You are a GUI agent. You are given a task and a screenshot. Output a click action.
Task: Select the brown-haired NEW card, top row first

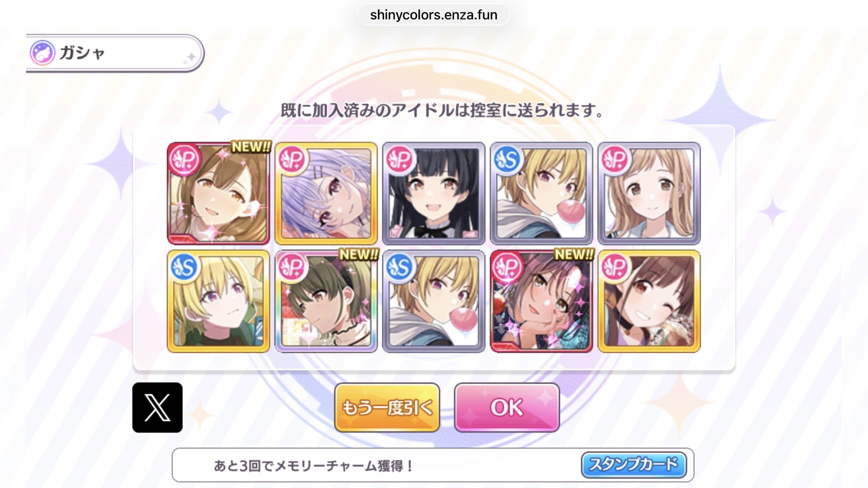coord(218,193)
